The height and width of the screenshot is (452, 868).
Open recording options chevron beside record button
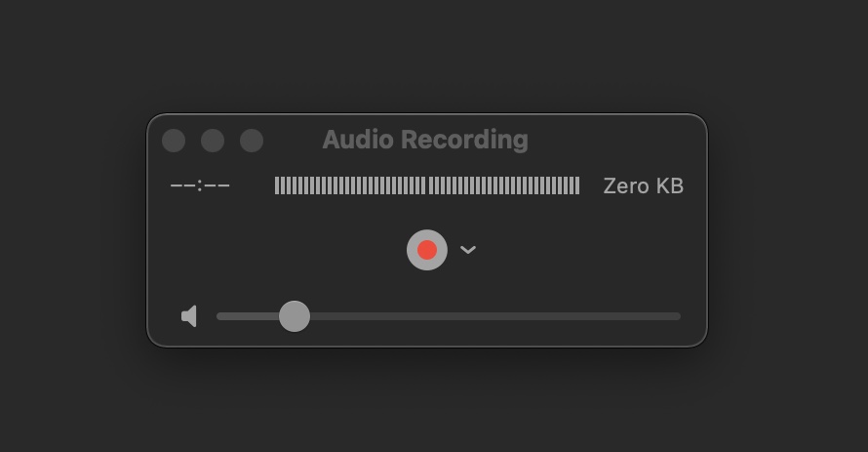click(468, 250)
